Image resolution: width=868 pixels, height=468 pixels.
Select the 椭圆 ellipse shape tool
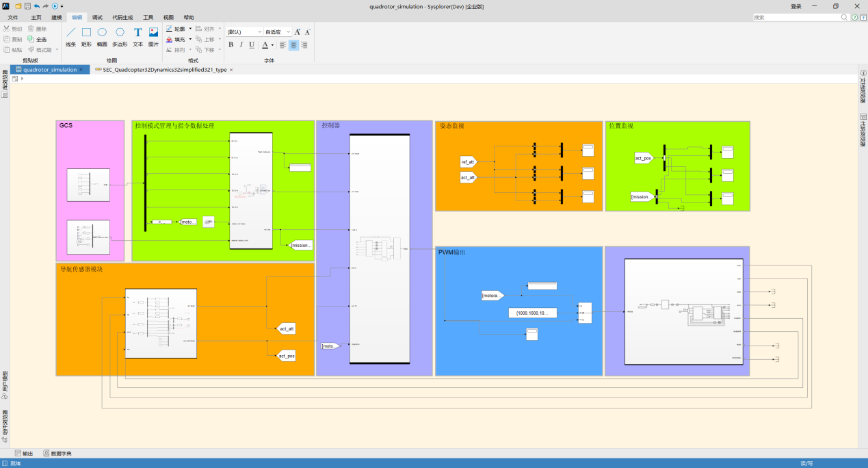[x=102, y=36]
